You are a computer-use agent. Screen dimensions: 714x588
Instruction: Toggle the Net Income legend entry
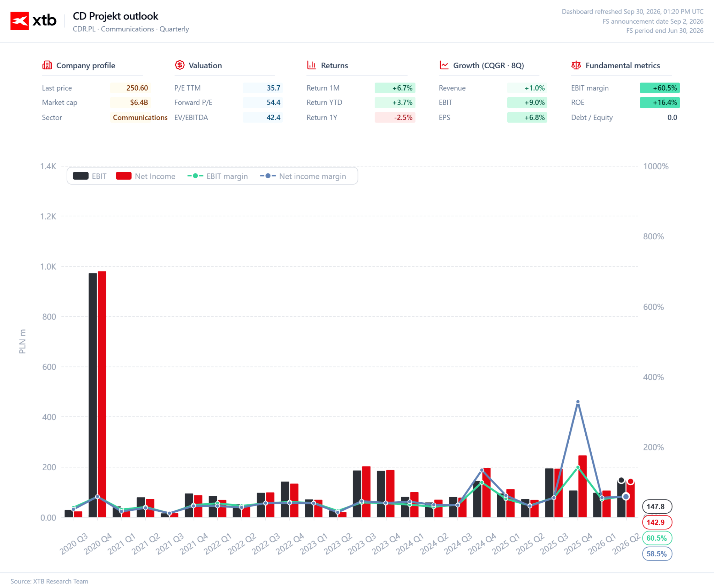point(145,176)
